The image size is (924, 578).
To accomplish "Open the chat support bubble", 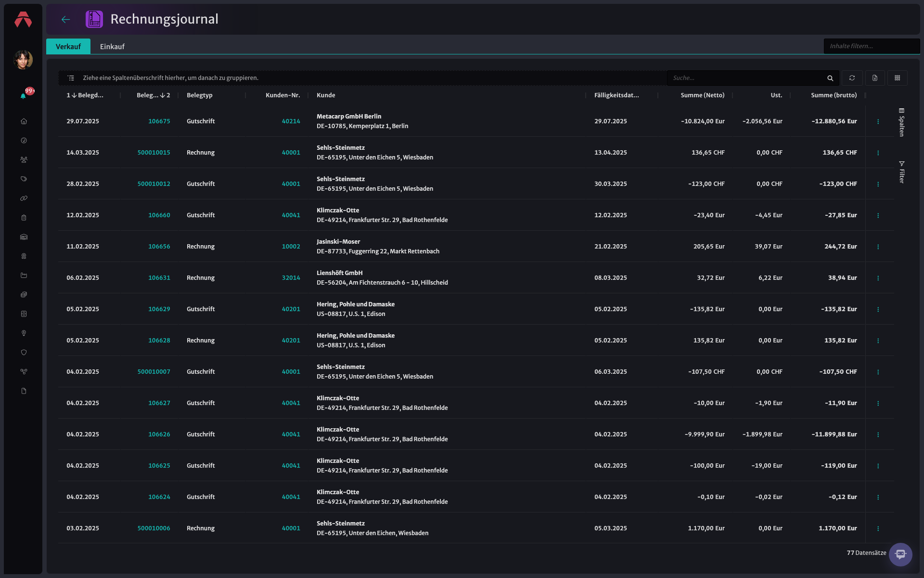I will point(900,554).
